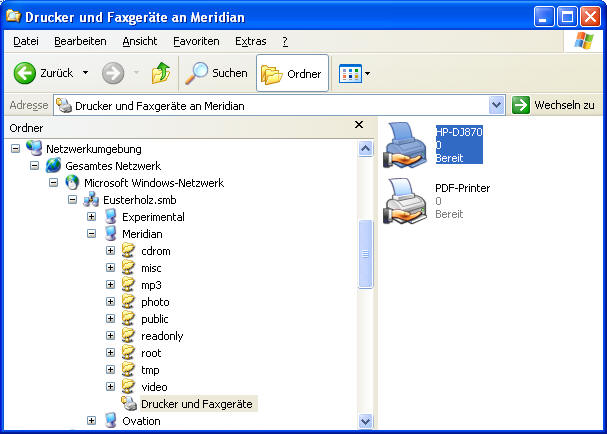Screen dimensions: 607x434
Task: Select the PDF-Printer icon
Action: pos(405,200)
